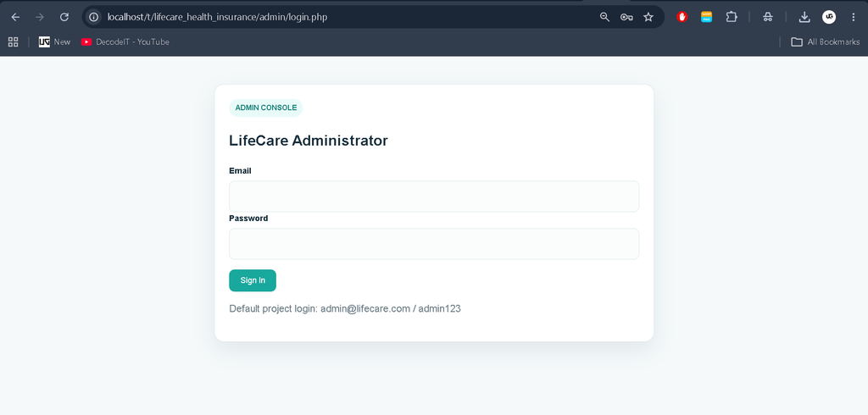Open the New bookmark
868x415 pixels.
(55, 42)
